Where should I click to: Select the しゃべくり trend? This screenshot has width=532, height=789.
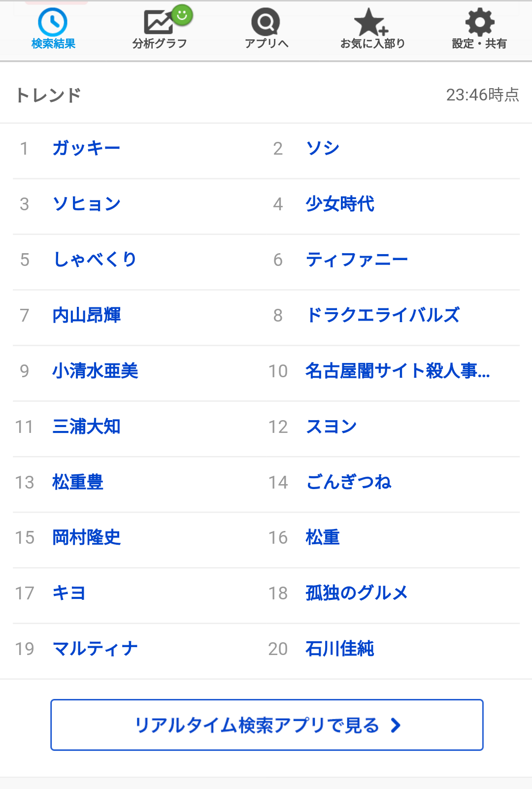tap(95, 260)
